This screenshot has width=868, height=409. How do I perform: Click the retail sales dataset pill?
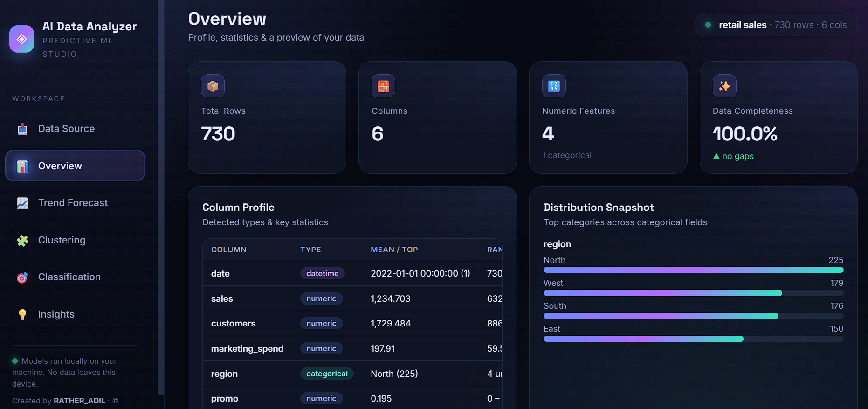point(776,25)
